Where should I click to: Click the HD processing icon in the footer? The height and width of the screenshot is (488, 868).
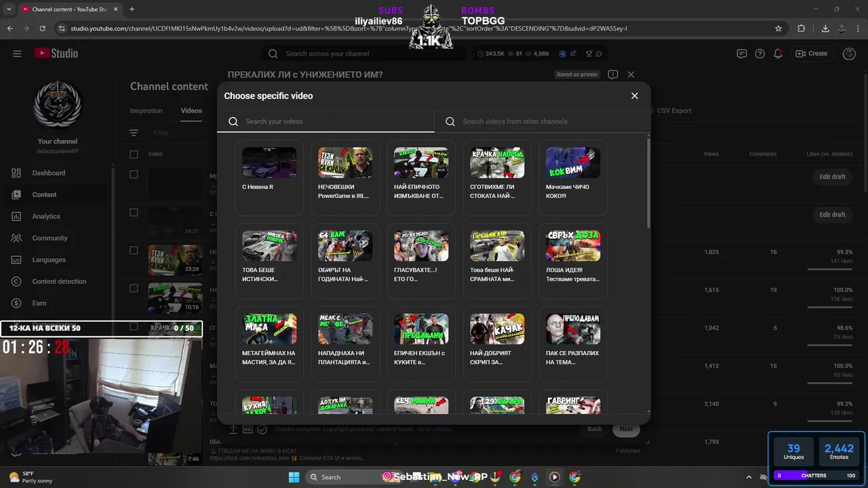pos(248,429)
